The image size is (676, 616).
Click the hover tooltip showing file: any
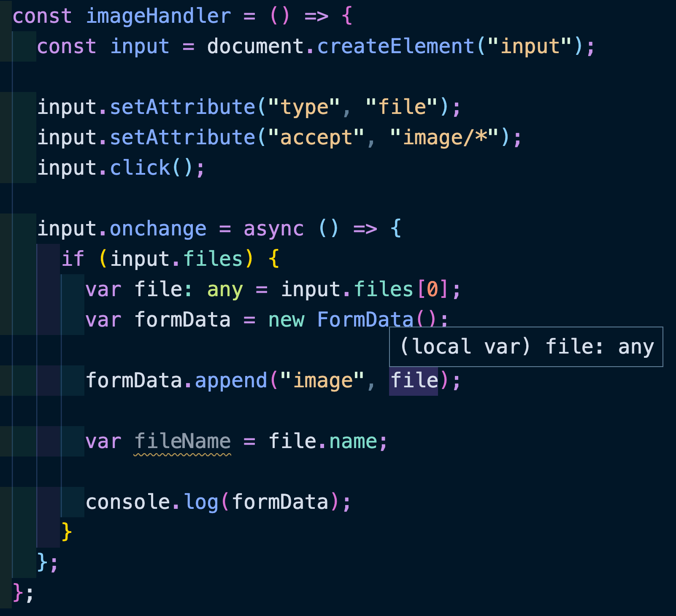click(526, 347)
